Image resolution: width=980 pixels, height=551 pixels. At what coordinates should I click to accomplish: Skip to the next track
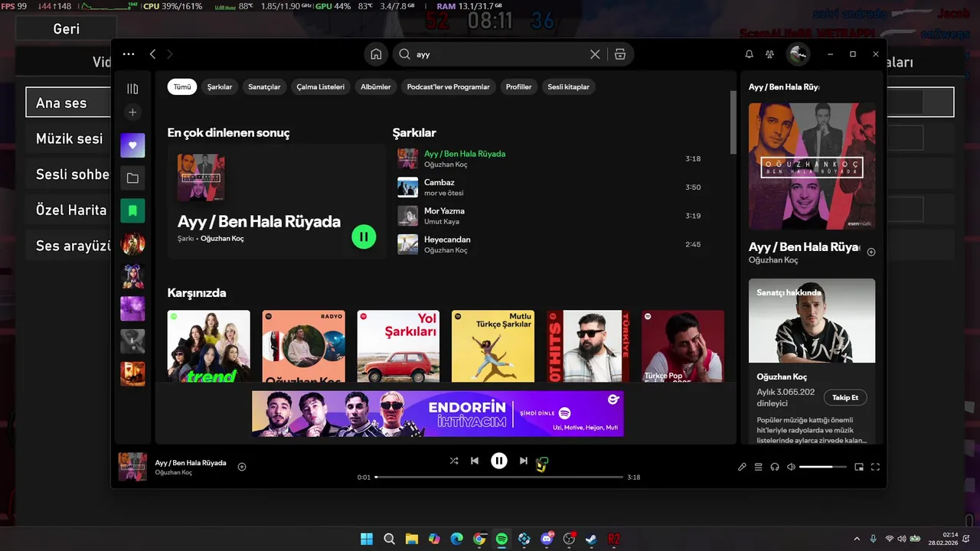[x=524, y=461]
